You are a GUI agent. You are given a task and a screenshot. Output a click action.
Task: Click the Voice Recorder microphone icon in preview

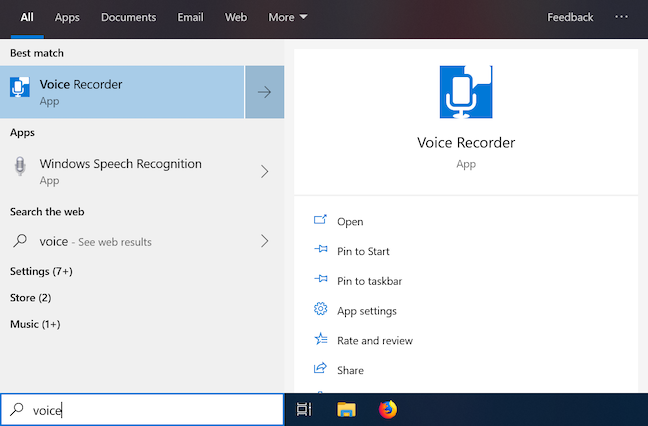click(466, 92)
